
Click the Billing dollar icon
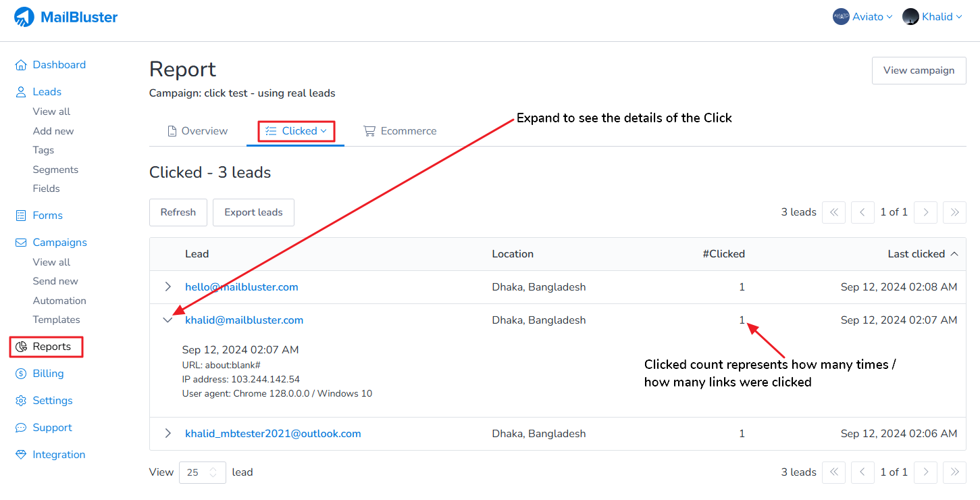[x=21, y=374]
